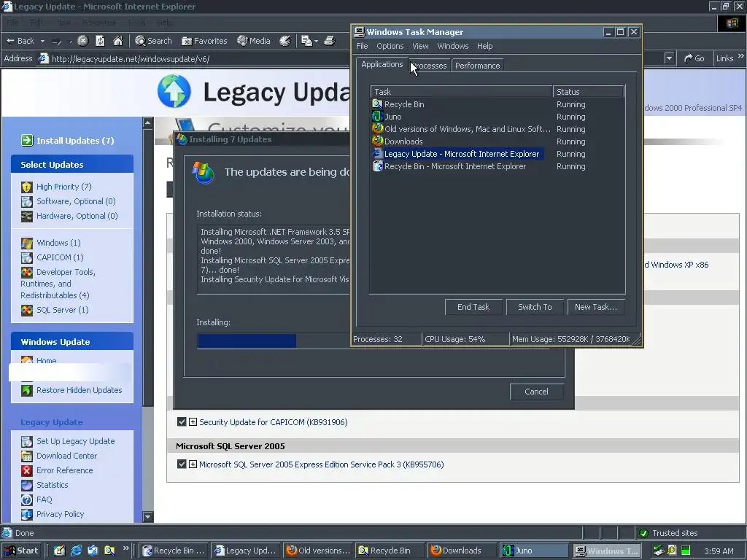Switch to Downloads taskbar button
The width and height of the screenshot is (747, 560).
coord(461,551)
